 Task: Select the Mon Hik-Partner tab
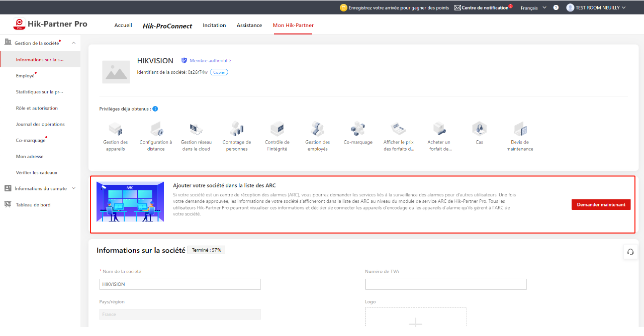(293, 25)
